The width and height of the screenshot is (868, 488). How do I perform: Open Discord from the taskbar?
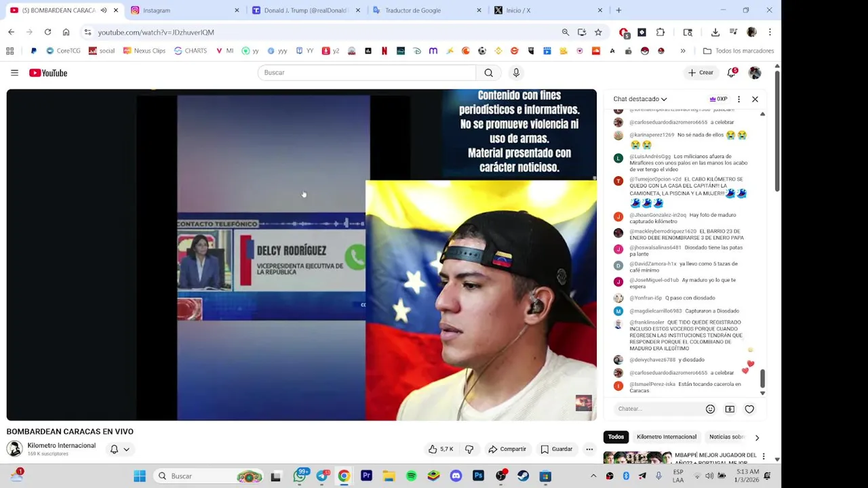[x=456, y=476]
